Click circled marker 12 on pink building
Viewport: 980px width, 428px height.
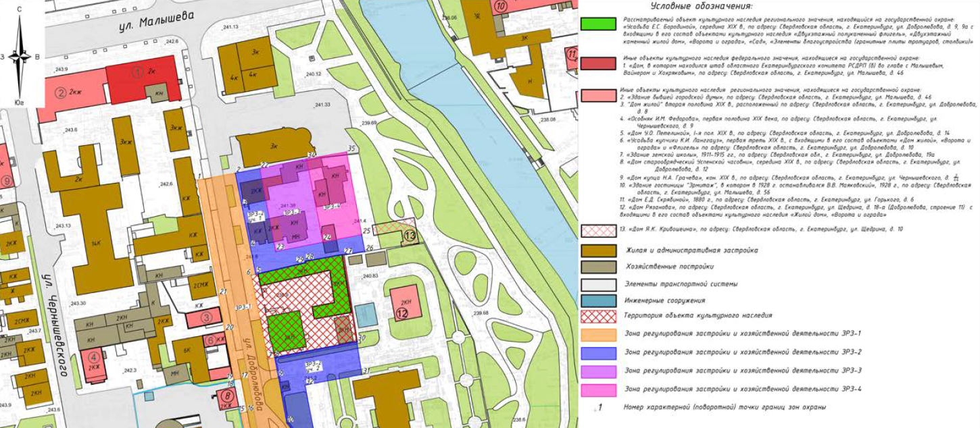tap(402, 313)
